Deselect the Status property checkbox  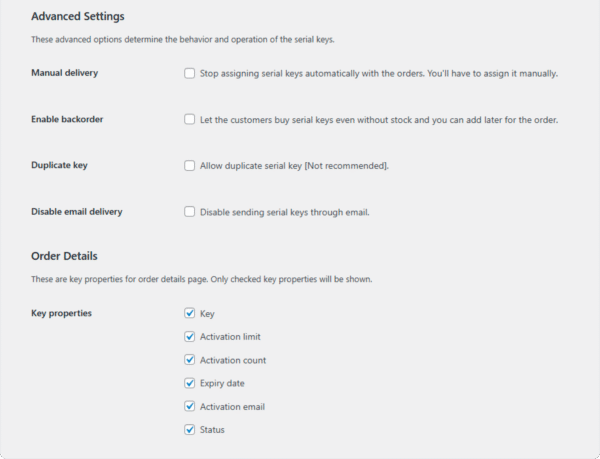point(190,429)
